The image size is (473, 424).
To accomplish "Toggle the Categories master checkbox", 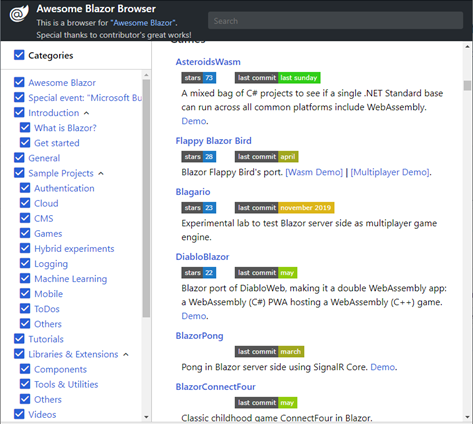I will point(19,55).
